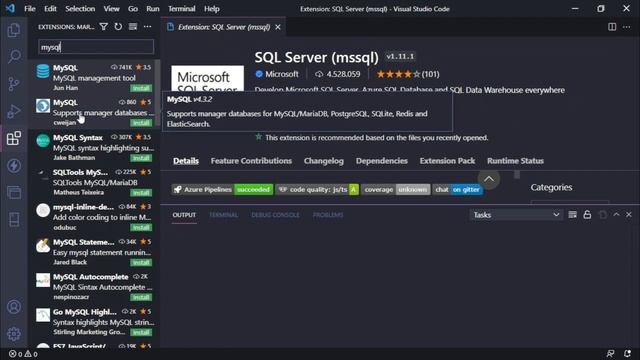Switch to the DEBUG CONSOLE panel tab
The height and width of the screenshot is (360, 640).
click(275, 215)
